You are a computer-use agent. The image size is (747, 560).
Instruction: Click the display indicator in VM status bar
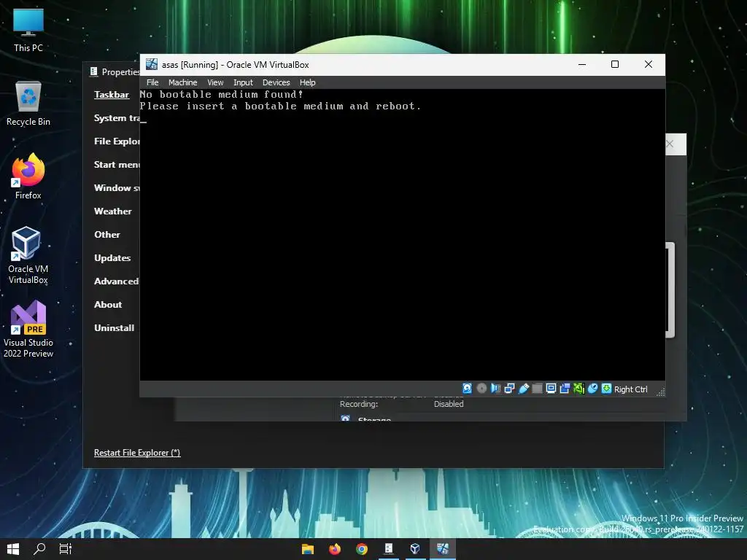pos(551,389)
